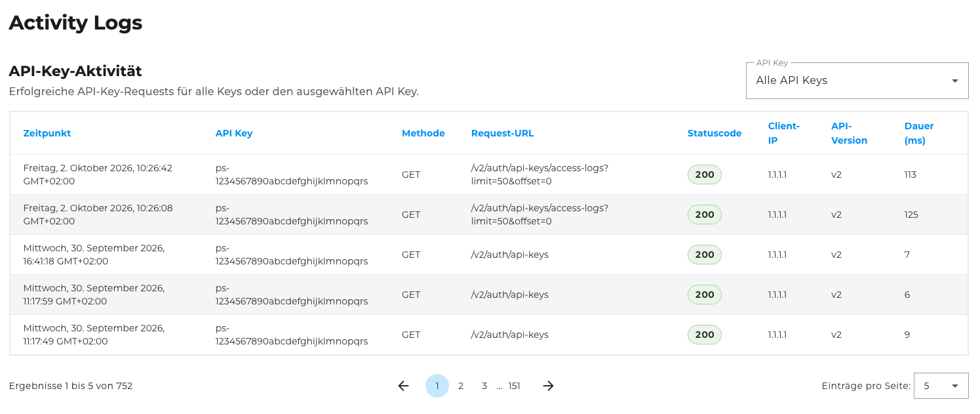
Task: Click duration value 9
Action: coord(907,335)
